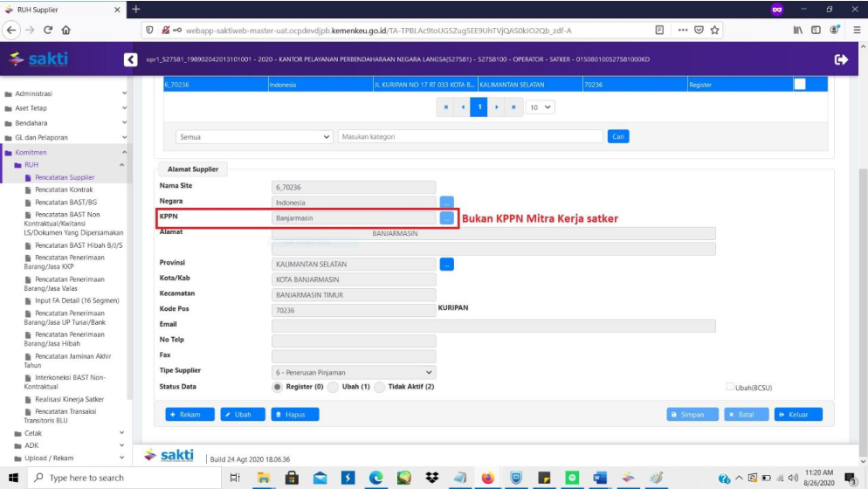This screenshot has height=489, width=868.
Task: Click the Keluar button
Action: 797,415
